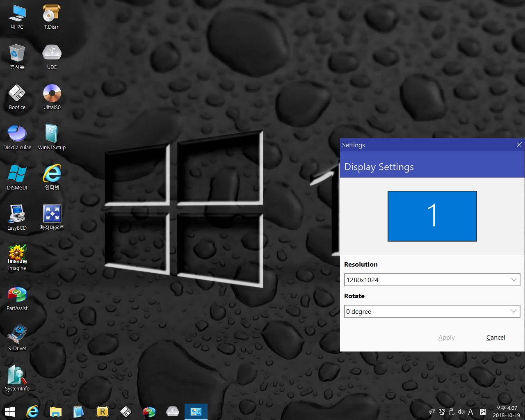Select the SystemInfo desktop icon
This screenshot has width=525, height=420.
point(17,379)
